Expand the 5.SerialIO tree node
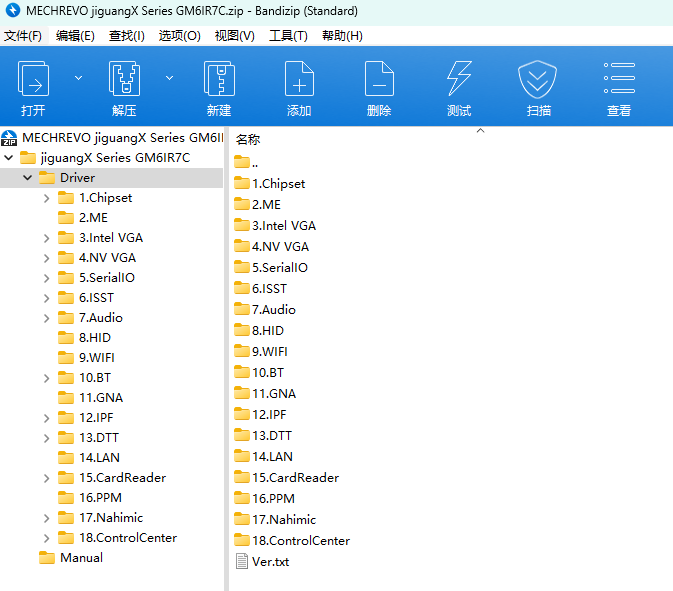Screen dimensions: 673x591 [x=46, y=278]
